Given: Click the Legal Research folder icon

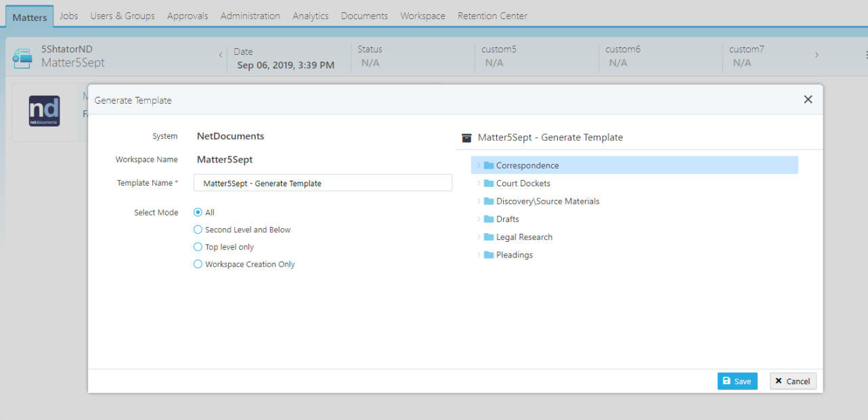Looking at the screenshot, I should pyautogui.click(x=489, y=237).
